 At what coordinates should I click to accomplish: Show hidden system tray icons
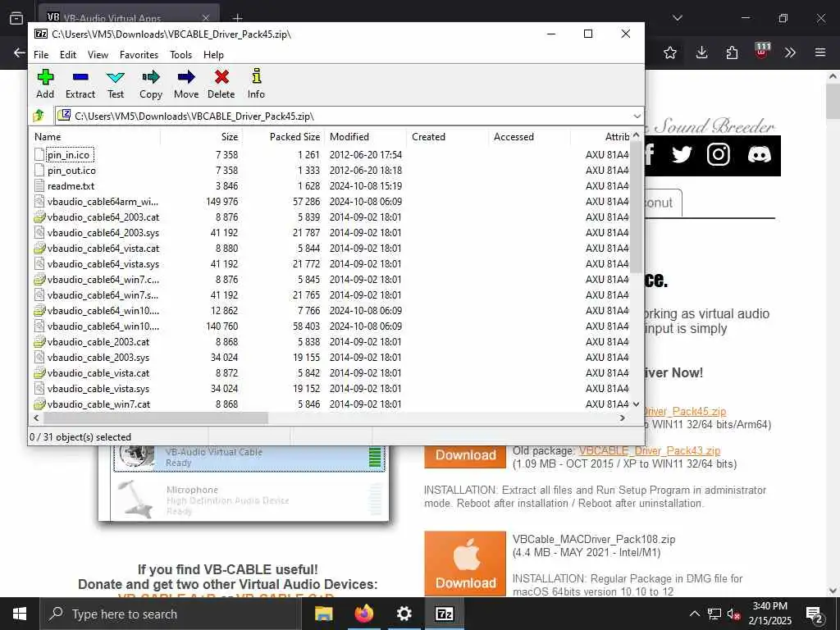pos(694,614)
